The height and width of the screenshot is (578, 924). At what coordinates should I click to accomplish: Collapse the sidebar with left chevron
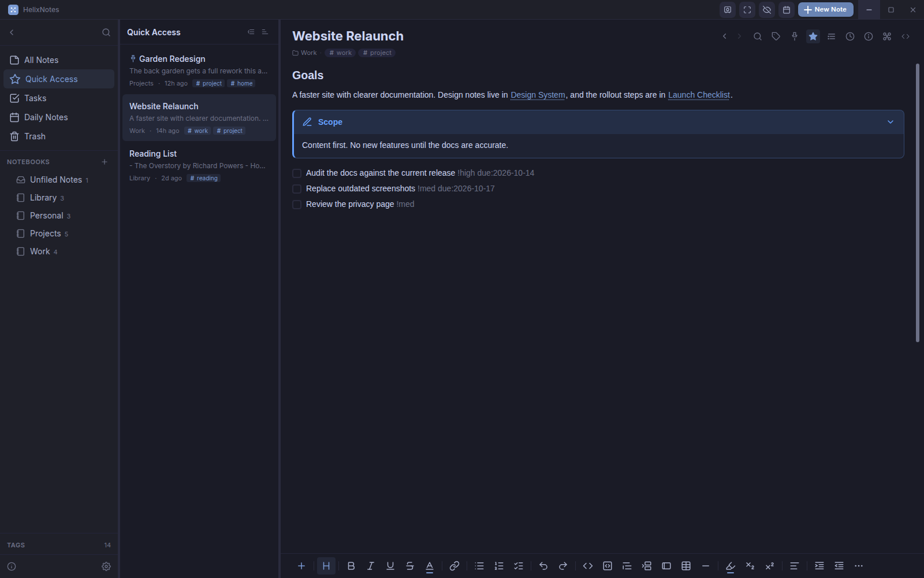(12, 32)
